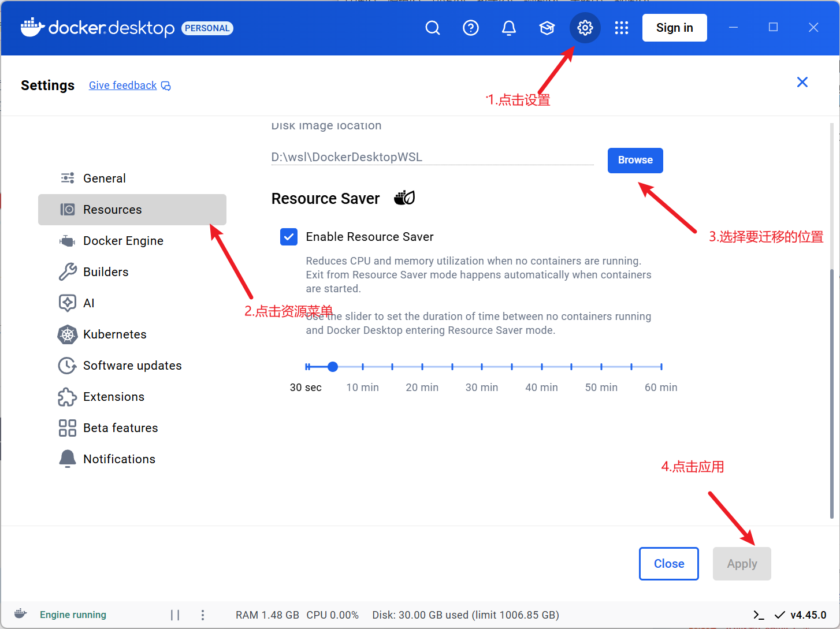Click the Sign in button

click(x=675, y=28)
